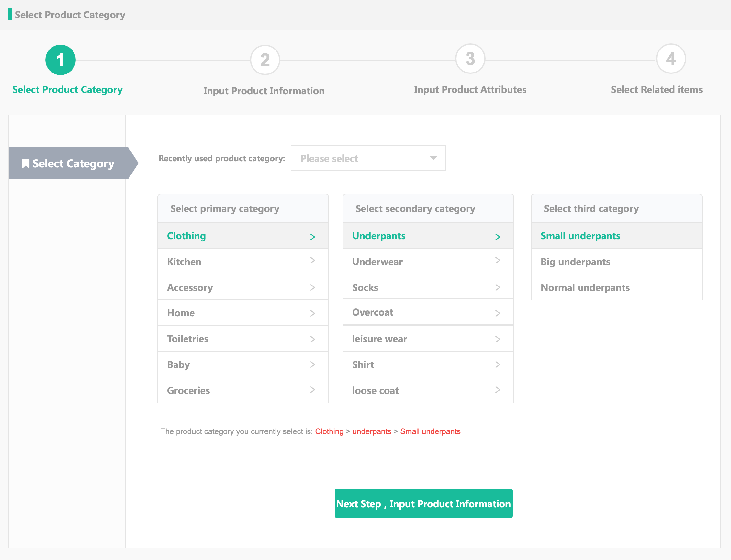
Task: Select the leisure wear secondary category
Action: 428,339
